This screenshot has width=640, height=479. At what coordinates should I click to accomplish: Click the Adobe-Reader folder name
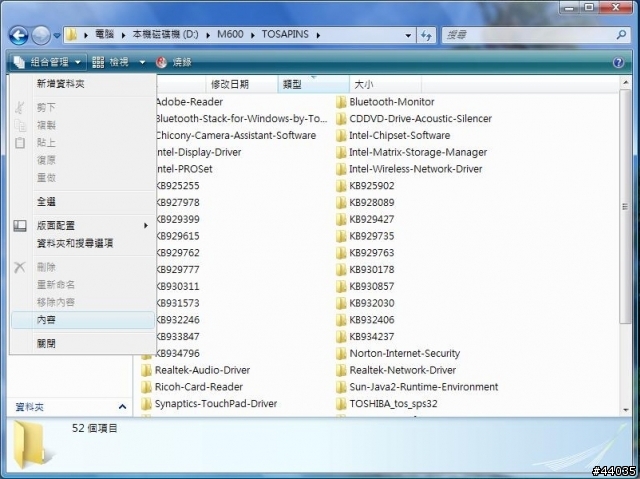(189, 102)
